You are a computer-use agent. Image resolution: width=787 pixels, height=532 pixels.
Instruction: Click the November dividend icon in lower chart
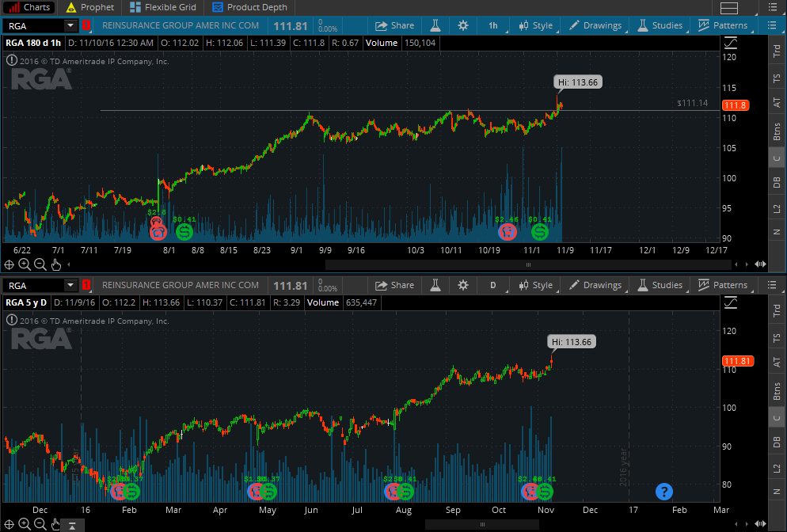click(x=545, y=492)
